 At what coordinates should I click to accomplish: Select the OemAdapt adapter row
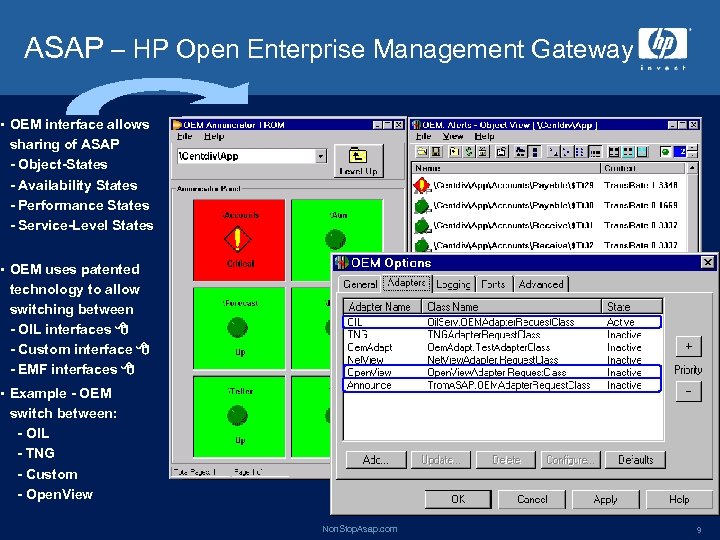(502, 347)
